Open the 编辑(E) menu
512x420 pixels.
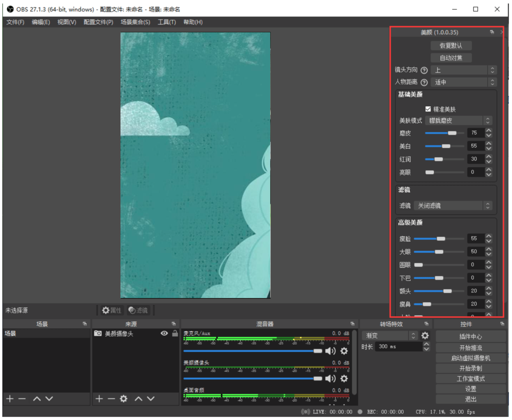click(x=41, y=22)
